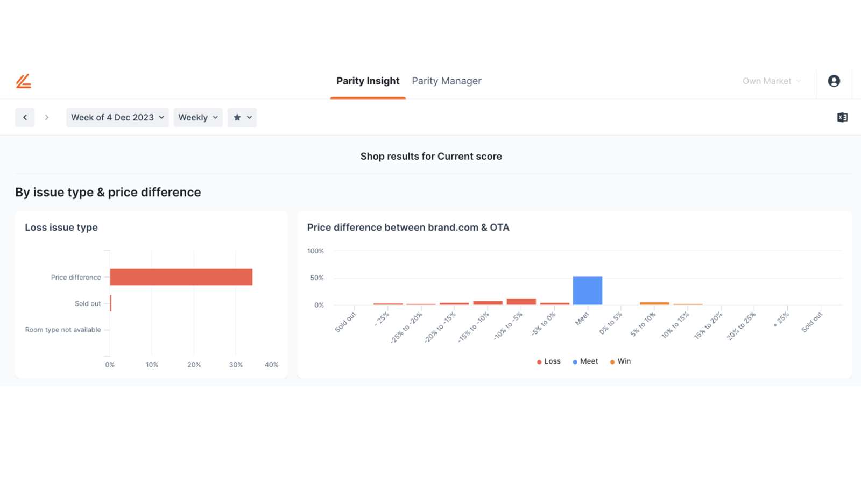
Task: Toggle the Win legend item
Action: point(620,361)
